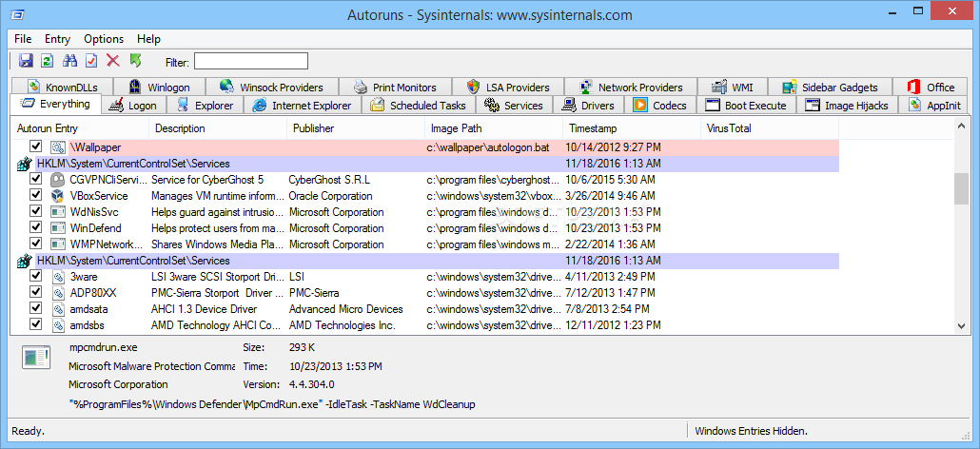Click the Properties checklist toolbar icon
This screenshot has width=980, height=449.
tap(91, 61)
